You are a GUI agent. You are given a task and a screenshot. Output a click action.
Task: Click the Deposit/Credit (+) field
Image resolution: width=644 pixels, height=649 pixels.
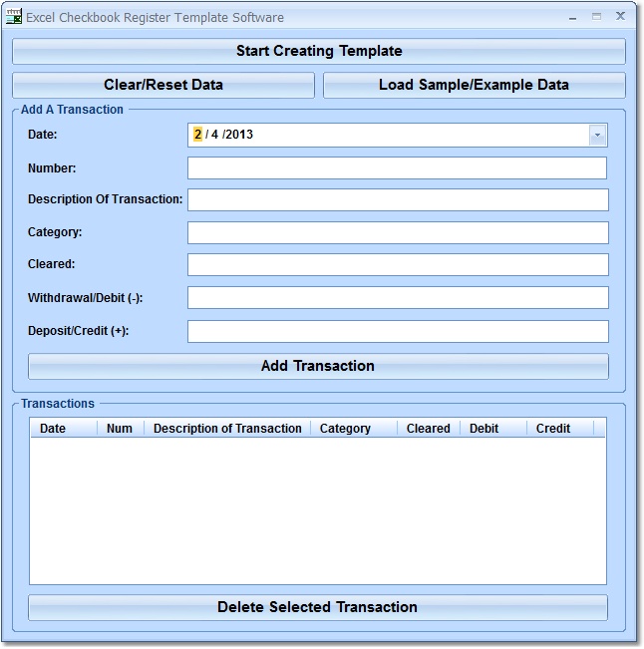(397, 331)
